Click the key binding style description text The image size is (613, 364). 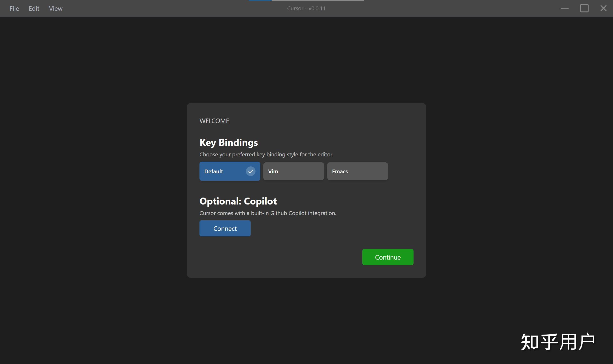click(x=267, y=154)
